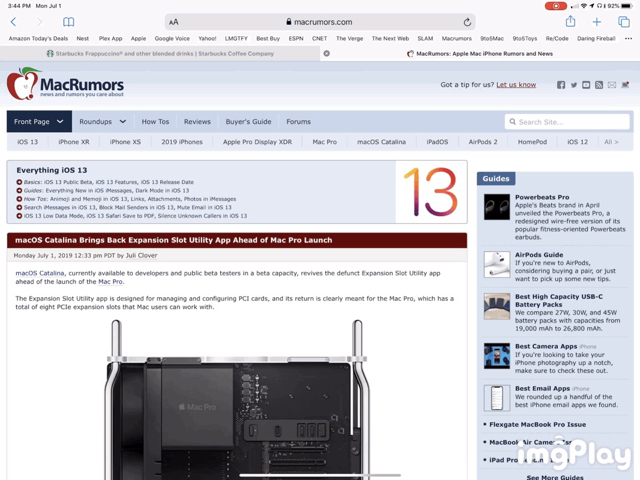This screenshot has height=480, width=640.
Task: Open Amazon Today's Deals bookmark
Action: tap(38, 38)
